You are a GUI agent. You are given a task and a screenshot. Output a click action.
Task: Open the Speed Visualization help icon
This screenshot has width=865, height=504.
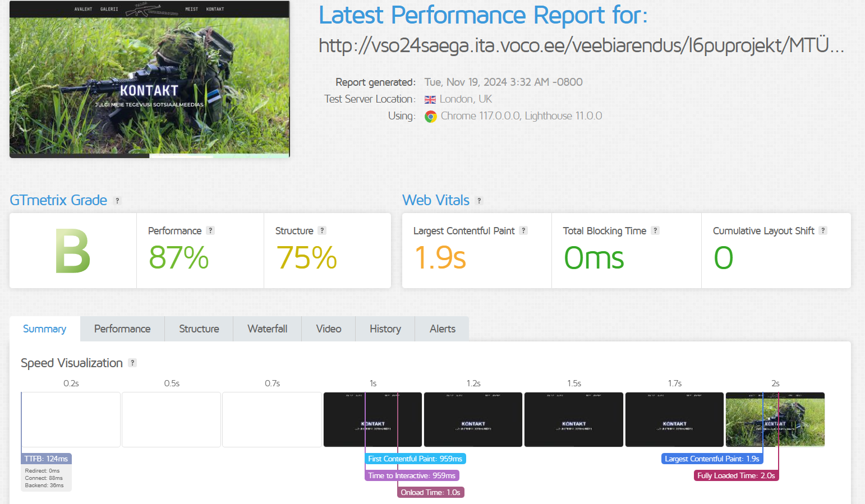coord(132,363)
